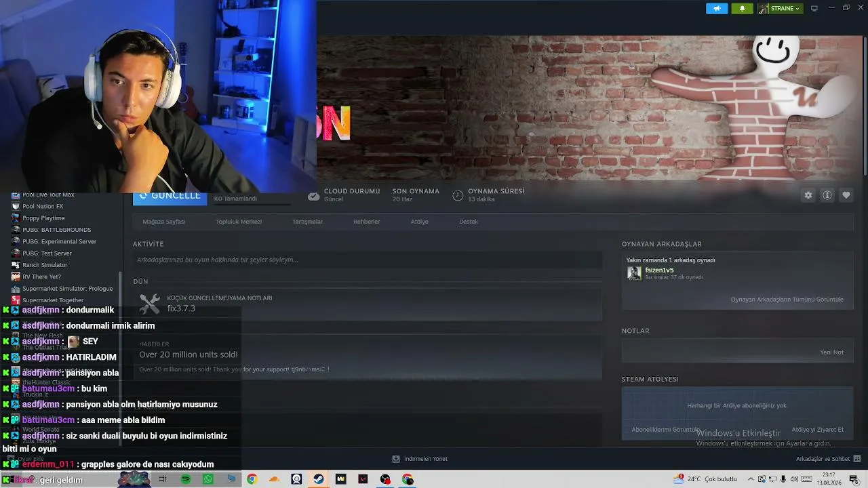Viewport: 868px width, 488px height.
Task: Create a new note with Yeni Not
Action: [x=832, y=352]
